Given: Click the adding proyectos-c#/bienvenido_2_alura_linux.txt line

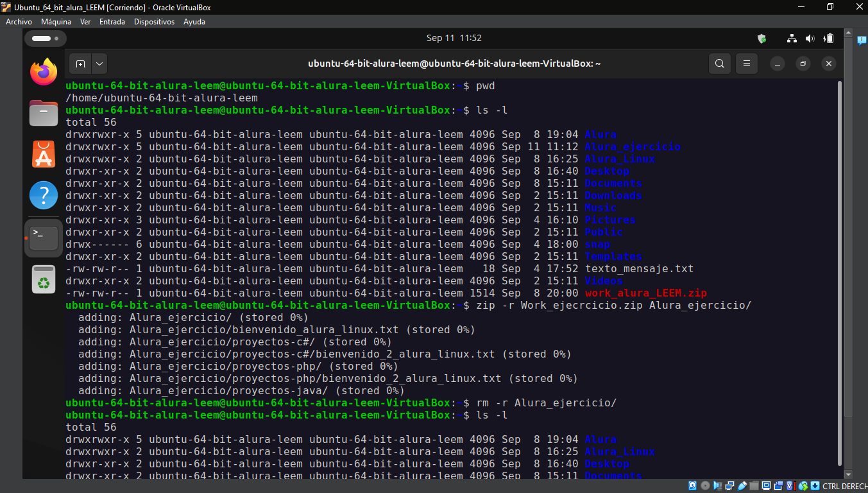Looking at the screenshot, I should click(x=325, y=354).
